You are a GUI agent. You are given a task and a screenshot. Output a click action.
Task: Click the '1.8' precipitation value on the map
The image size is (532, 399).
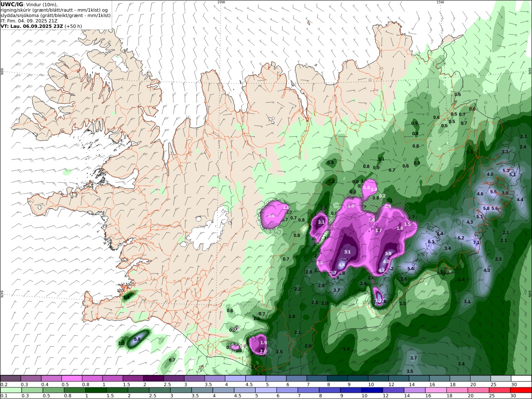coord(292,317)
